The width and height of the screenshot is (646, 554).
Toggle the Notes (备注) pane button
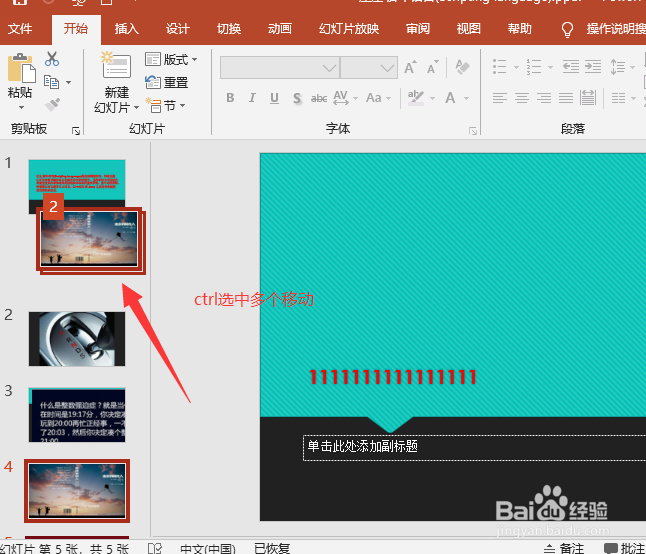pos(564,548)
